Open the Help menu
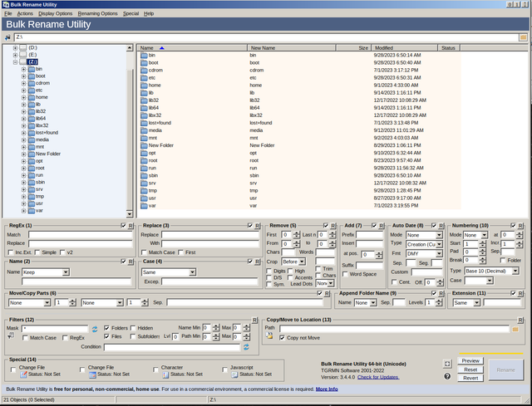 (x=149, y=13)
